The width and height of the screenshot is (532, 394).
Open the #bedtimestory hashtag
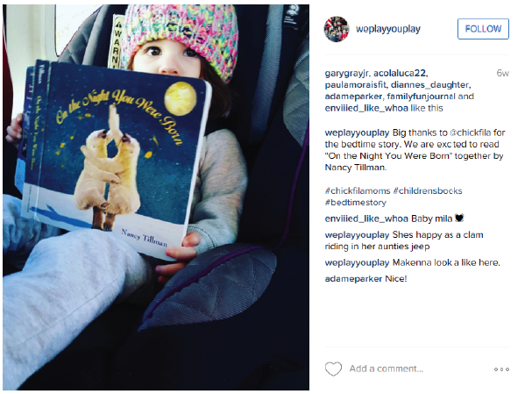tap(356, 203)
